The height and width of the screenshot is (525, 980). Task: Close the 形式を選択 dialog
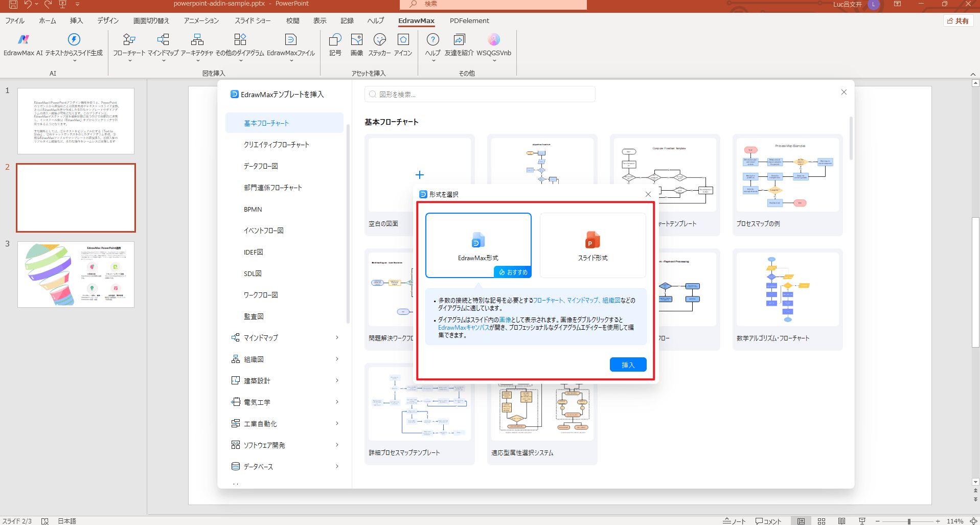pyautogui.click(x=648, y=194)
